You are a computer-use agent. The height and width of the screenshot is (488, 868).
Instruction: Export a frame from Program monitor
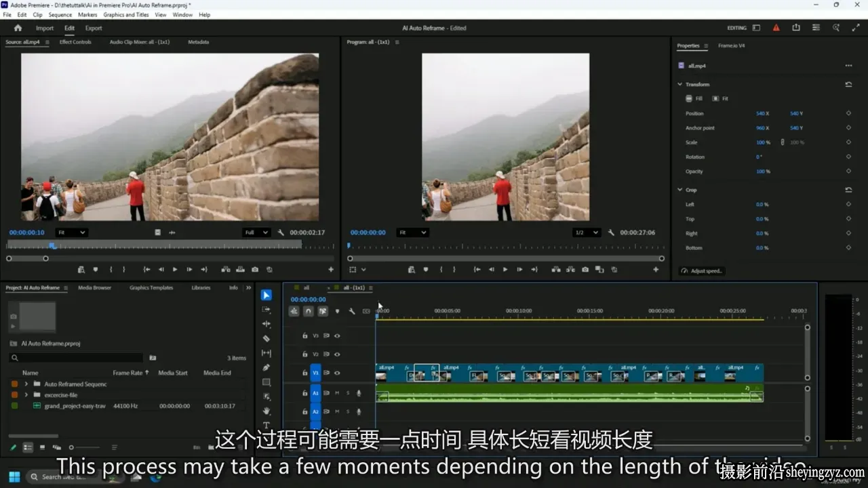click(585, 269)
